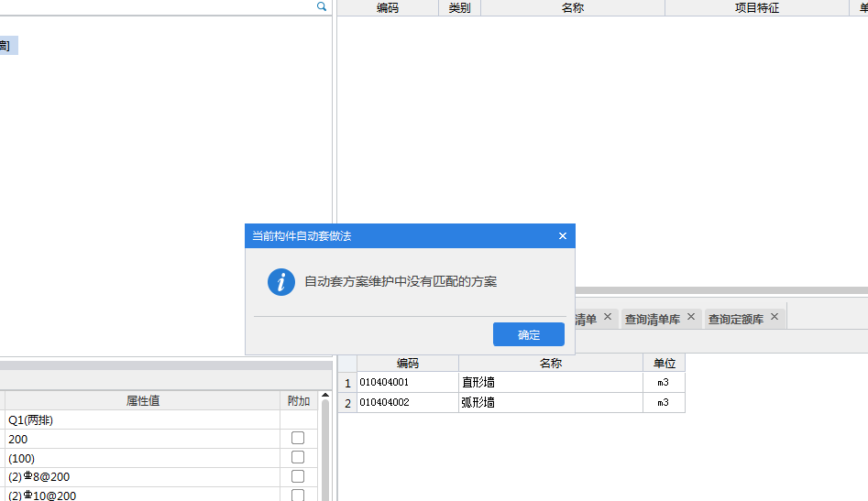Click the m3 unit of 直形墙
Screen dimensions: 868x501
coord(664,382)
